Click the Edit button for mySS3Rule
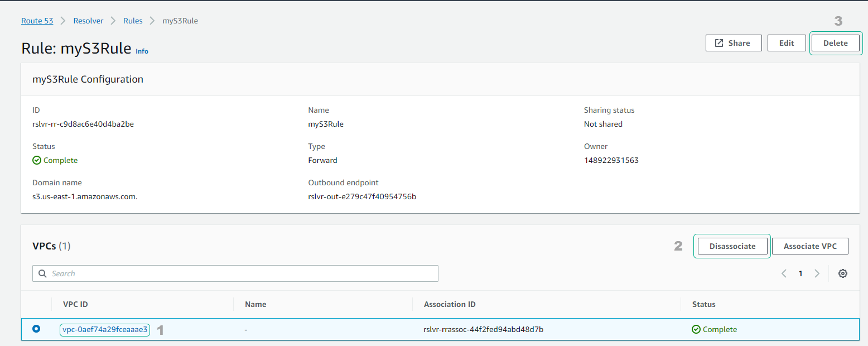Viewport: 868px width, 346px height. pyautogui.click(x=787, y=43)
